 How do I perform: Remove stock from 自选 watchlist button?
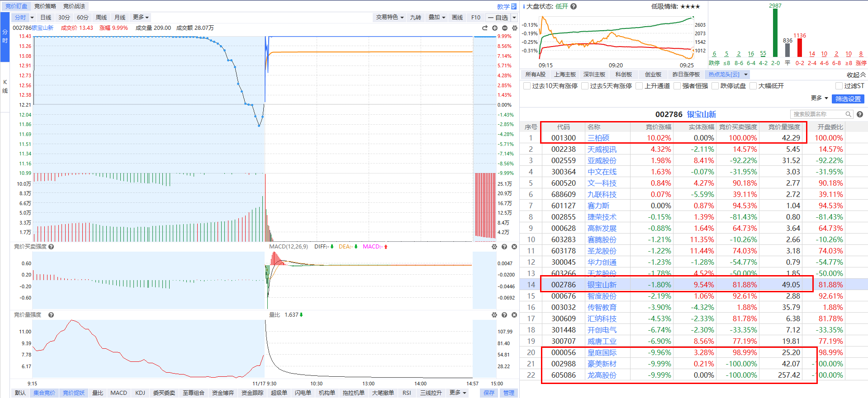coord(498,18)
